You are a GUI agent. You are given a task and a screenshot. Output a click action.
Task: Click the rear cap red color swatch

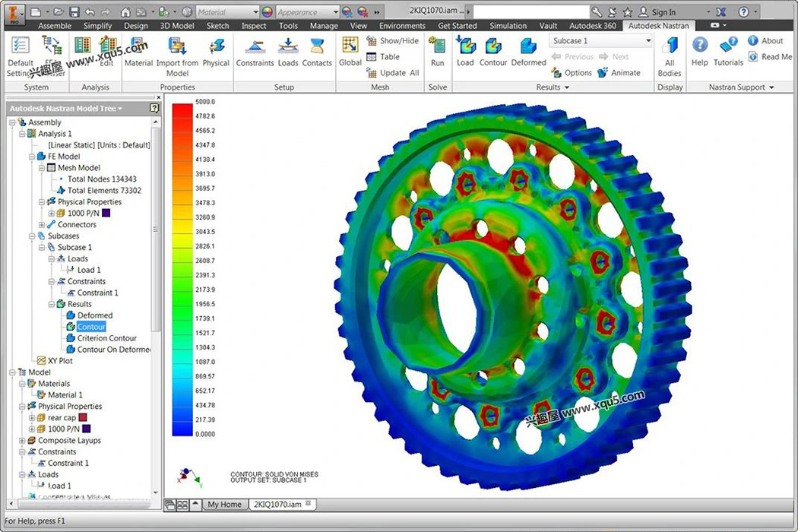click(82, 417)
